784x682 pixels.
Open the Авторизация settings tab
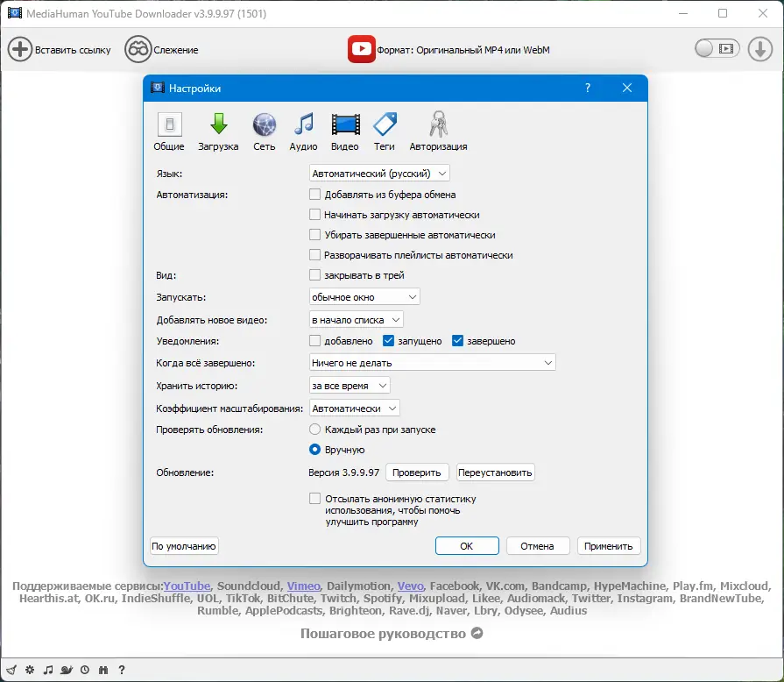pyautogui.click(x=439, y=131)
